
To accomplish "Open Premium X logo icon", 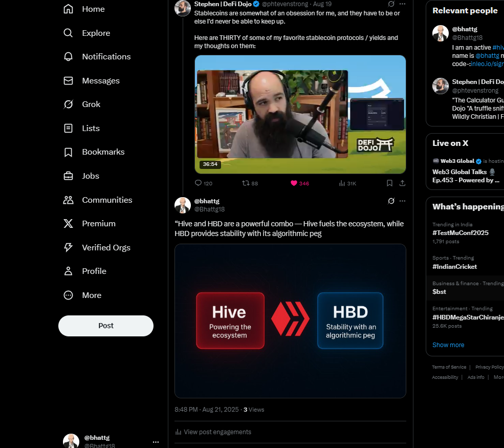I will 68,224.
